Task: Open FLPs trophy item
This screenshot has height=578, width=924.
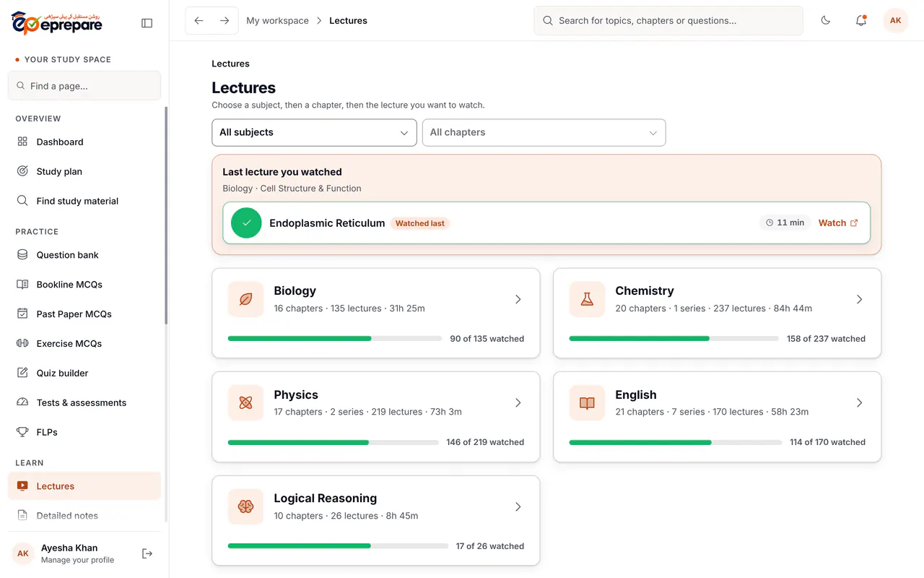Action: coord(84,433)
